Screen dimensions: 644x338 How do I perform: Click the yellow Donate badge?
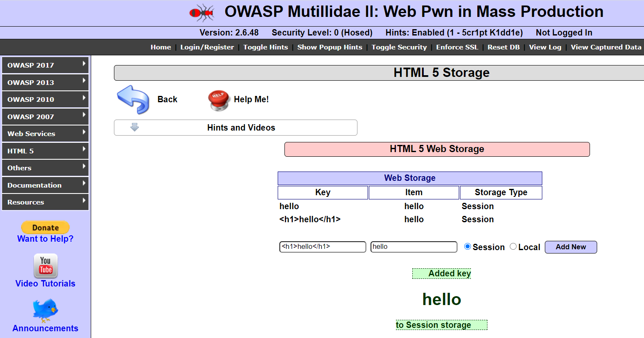click(45, 227)
